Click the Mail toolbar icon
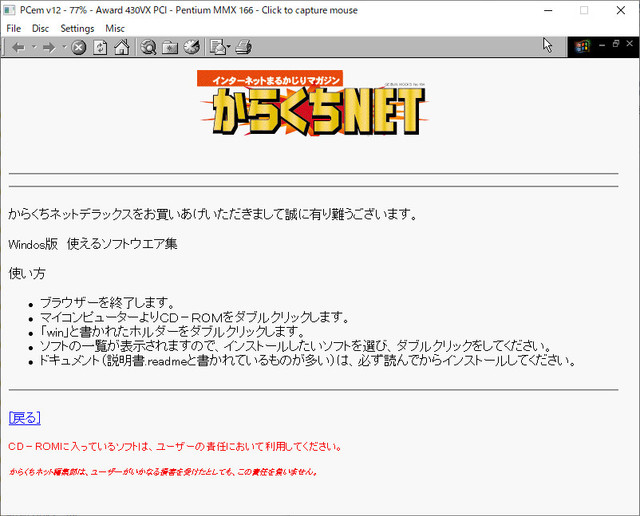The image size is (640, 516). click(x=218, y=47)
